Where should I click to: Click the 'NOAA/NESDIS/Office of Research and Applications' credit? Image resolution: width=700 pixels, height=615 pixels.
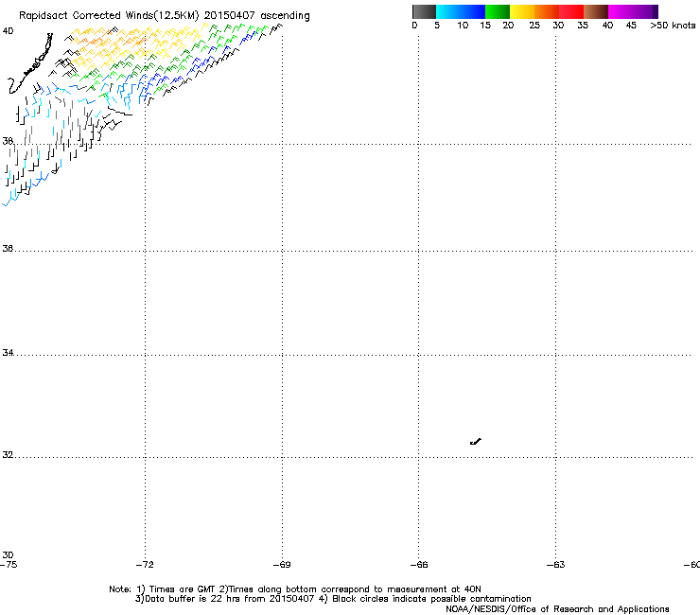click(557, 609)
